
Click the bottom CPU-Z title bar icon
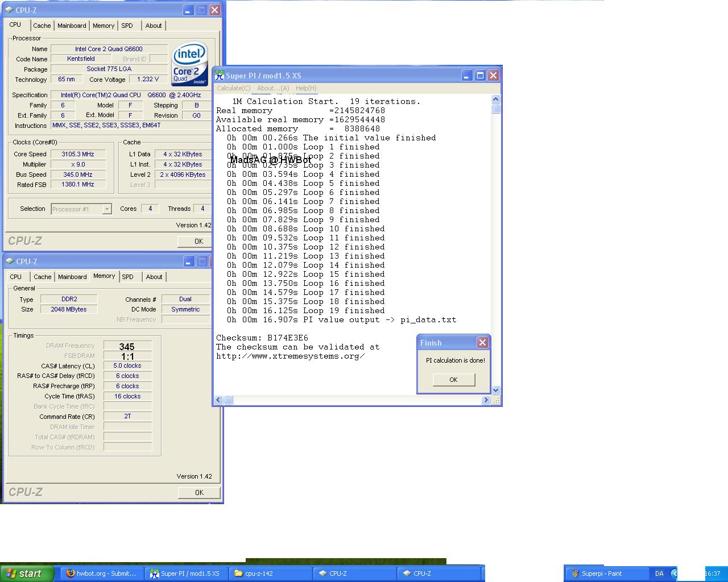[10, 261]
